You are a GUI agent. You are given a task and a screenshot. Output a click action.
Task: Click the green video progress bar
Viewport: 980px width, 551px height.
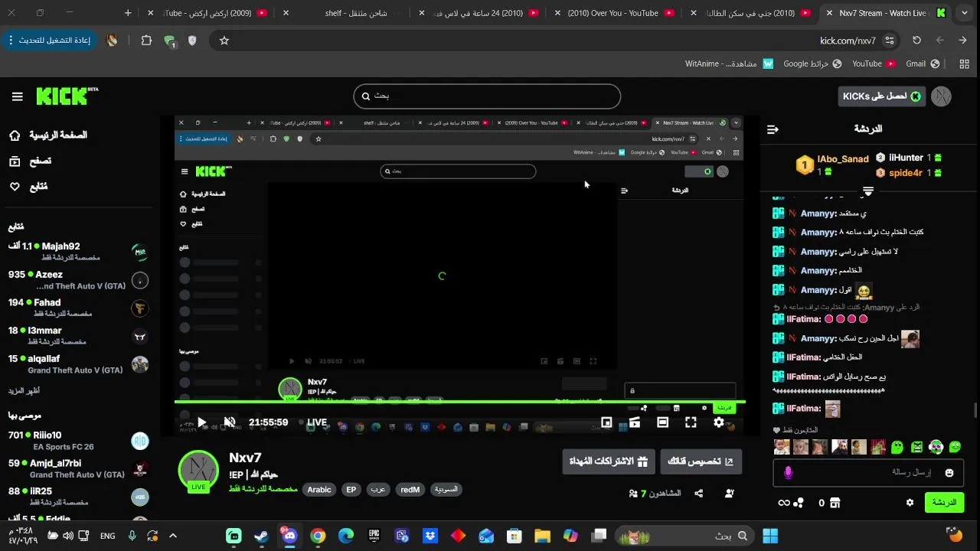pos(459,401)
